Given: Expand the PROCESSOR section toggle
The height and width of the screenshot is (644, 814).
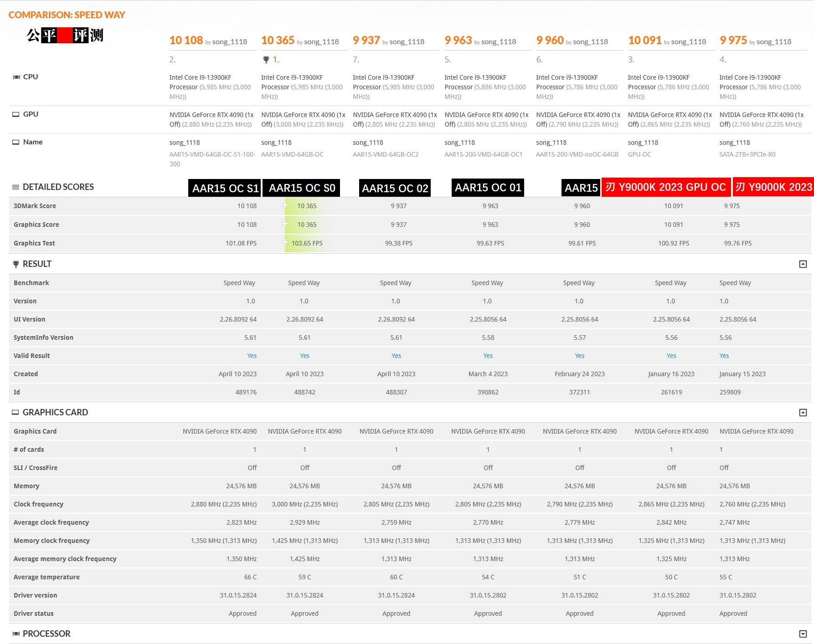Looking at the screenshot, I should coord(803,634).
